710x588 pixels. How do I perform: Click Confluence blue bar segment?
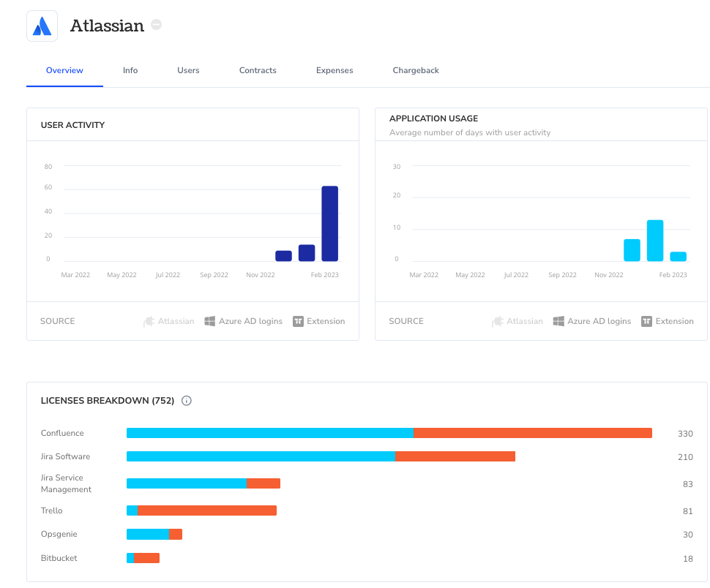point(270,433)
